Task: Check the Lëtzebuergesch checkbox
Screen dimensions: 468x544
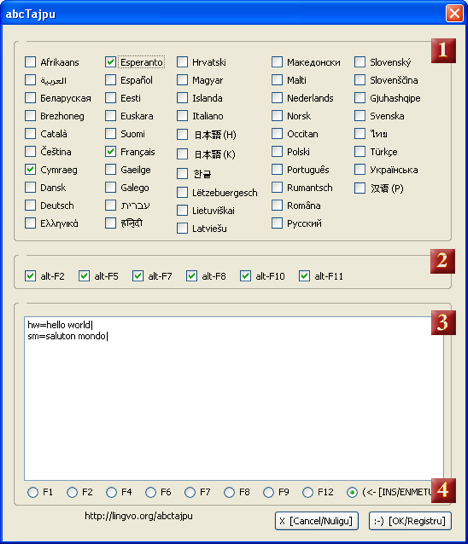Action: [182, 193]
